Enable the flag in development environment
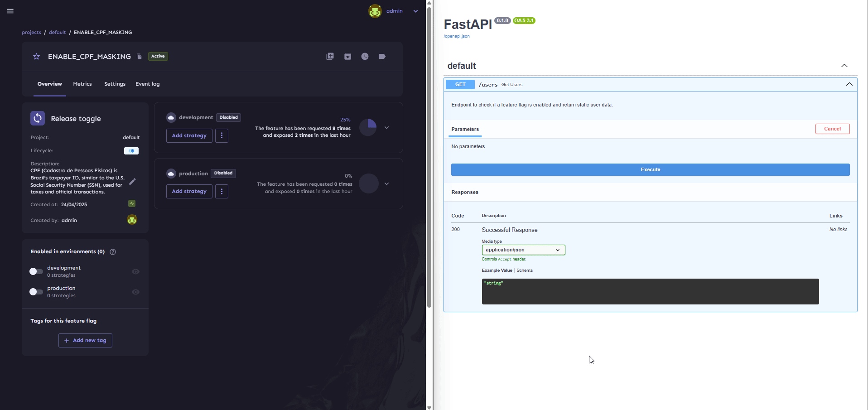 [36, 271]
